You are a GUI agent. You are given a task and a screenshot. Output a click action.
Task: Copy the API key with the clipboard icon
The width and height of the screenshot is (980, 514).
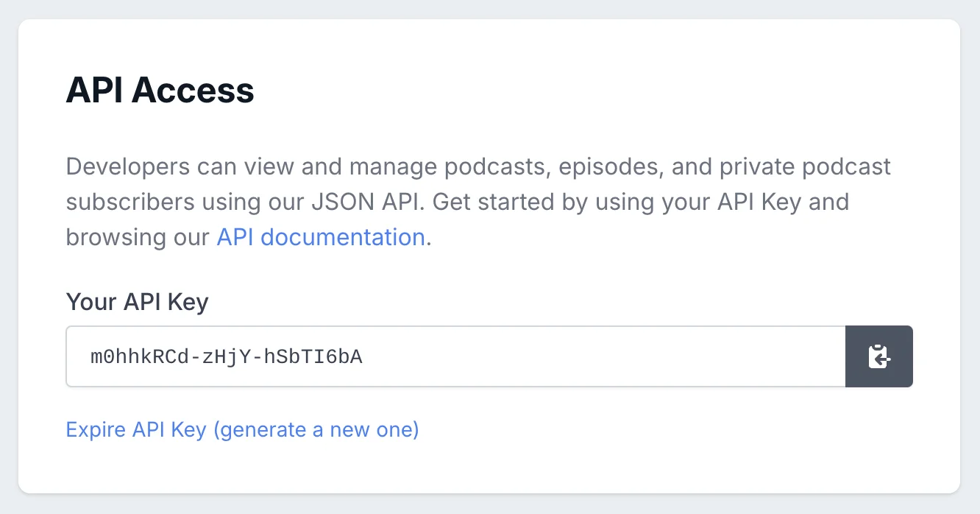point(879,356)
